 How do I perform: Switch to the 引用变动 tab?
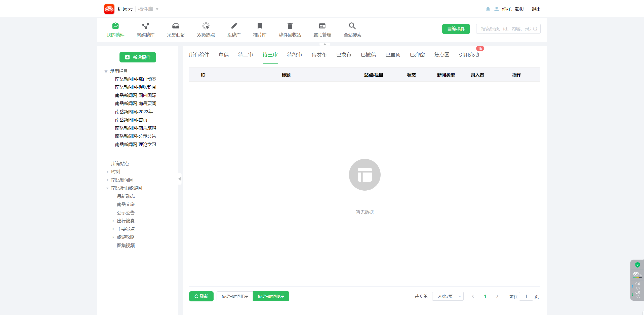[x=469, y=55]
